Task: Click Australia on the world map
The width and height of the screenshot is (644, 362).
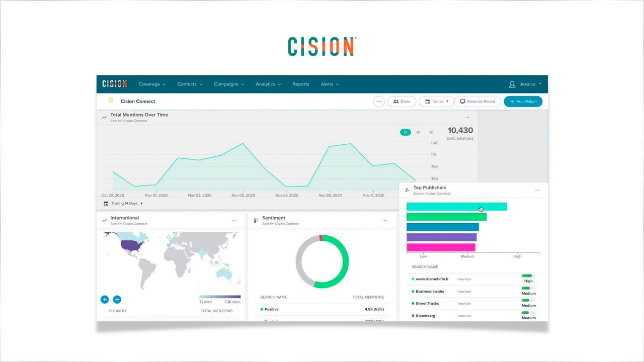Action: pyautogui.click(x=224, y=273)
